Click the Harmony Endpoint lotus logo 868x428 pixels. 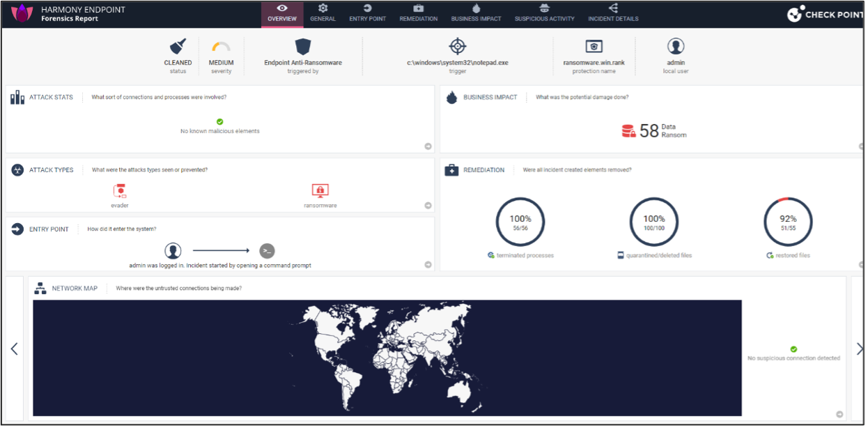click(23, 13)
